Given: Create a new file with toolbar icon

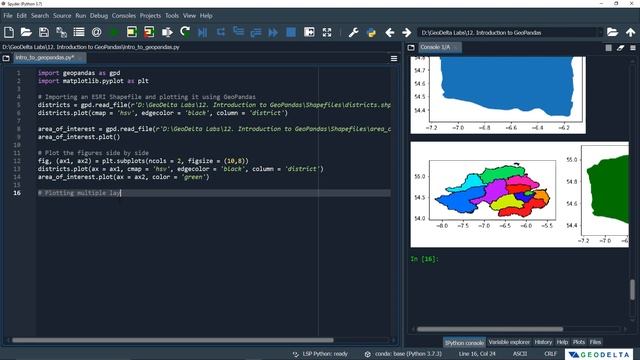Looking at the screenshot, I should [9, 32].
